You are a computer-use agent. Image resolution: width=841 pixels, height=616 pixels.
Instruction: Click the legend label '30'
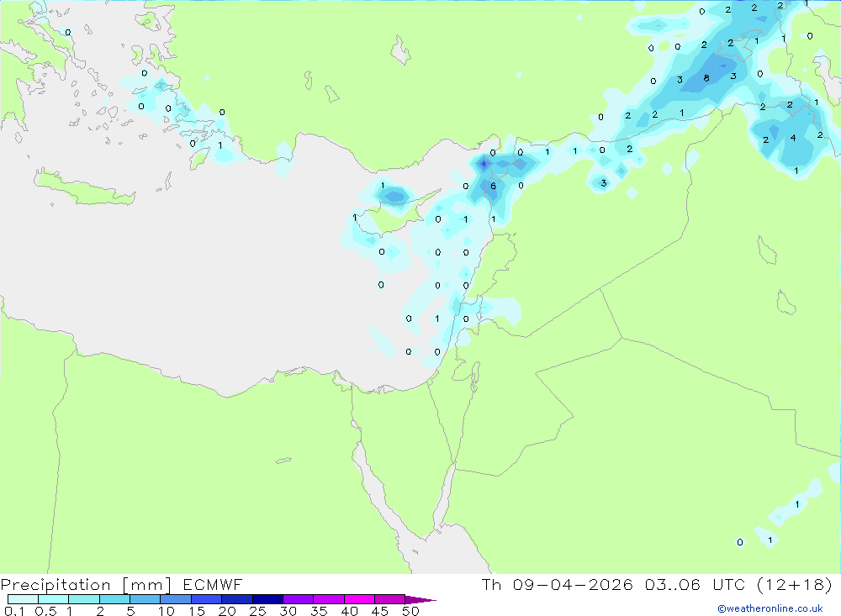(x=288, y=611)
